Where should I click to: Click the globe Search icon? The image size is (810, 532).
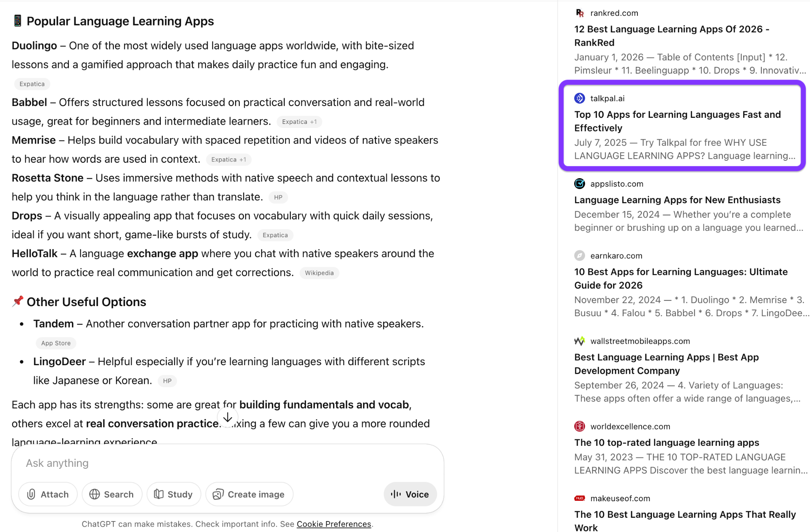point(94,494)
